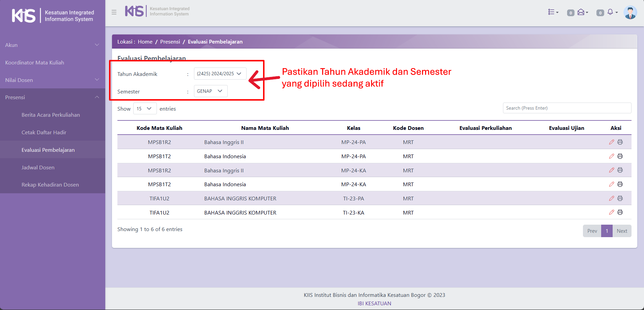Click the Search (Press Enter) field
644x310 pixels.
[567, 108]
